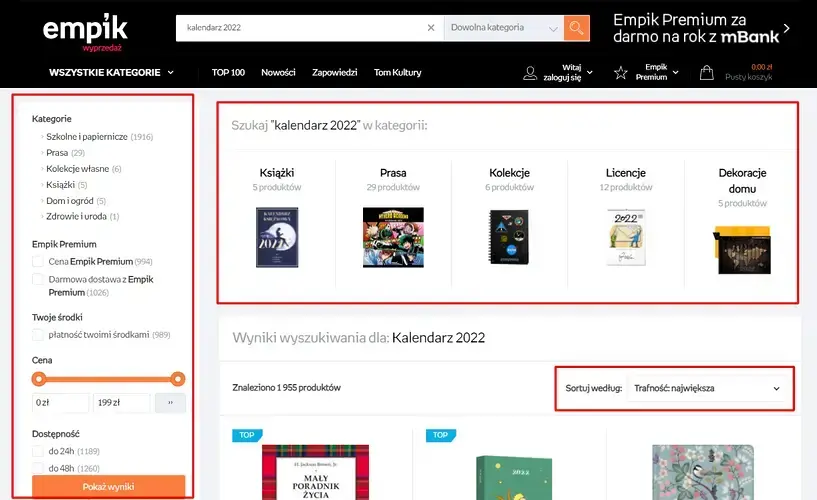Apply price range with arrow button
Viewport: 817px width, 500px height.
(170, 403)
